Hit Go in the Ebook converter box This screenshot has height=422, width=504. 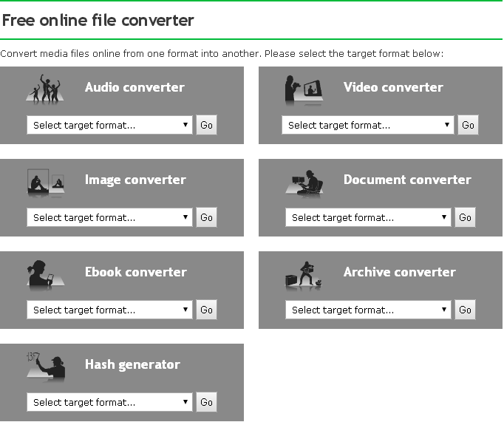tap(206, 310)
